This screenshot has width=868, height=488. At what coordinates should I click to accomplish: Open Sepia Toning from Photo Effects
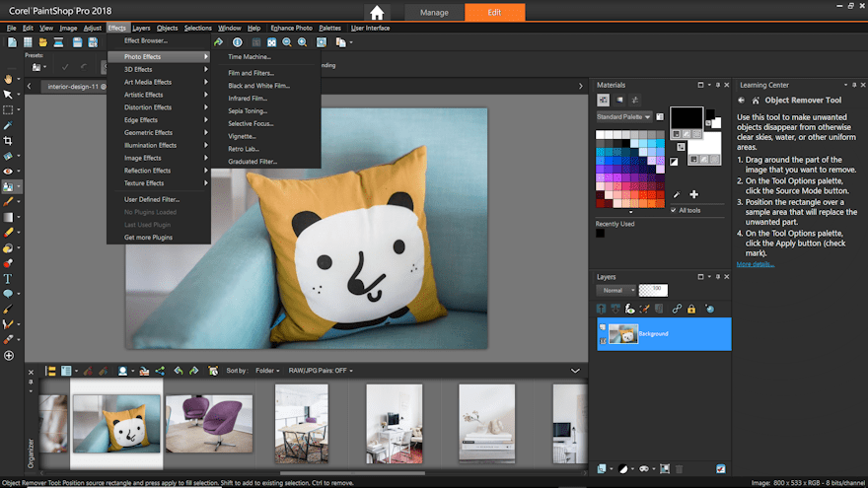pos(248,111)
